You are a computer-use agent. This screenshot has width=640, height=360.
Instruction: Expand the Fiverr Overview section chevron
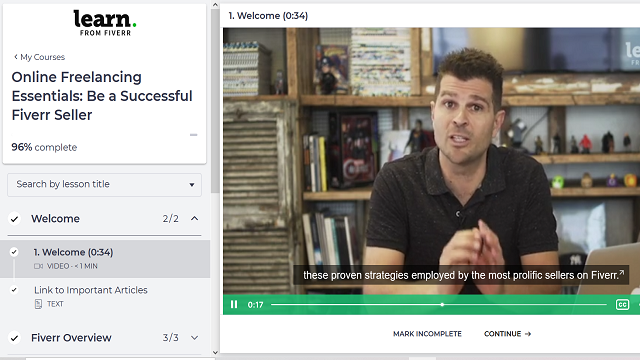195,338
